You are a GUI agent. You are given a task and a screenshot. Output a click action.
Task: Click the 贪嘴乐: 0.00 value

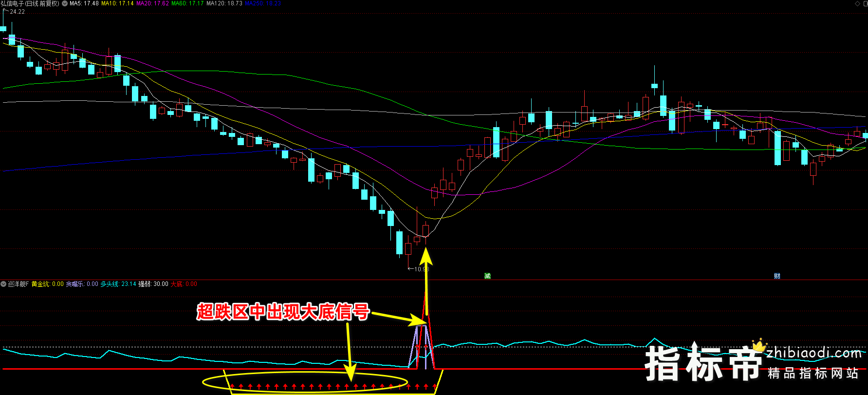(82, 284)
